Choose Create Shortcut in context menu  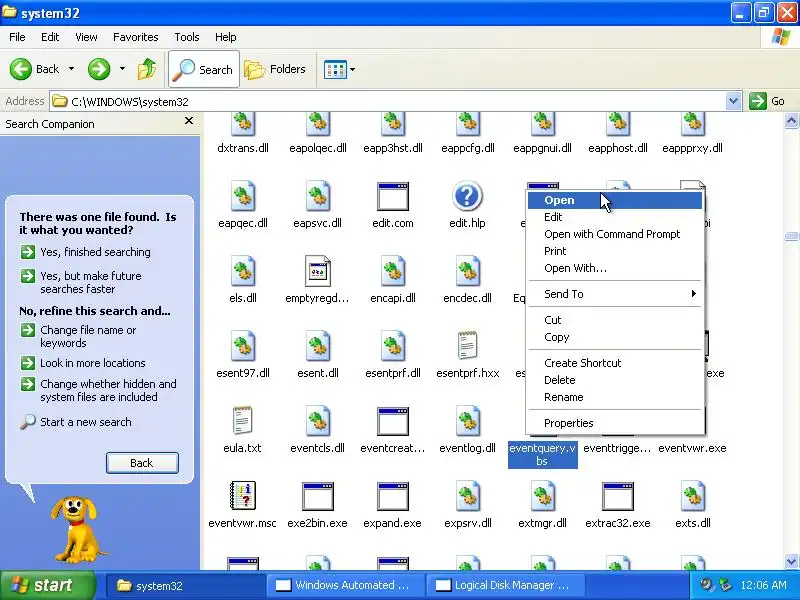coord(615,363)
